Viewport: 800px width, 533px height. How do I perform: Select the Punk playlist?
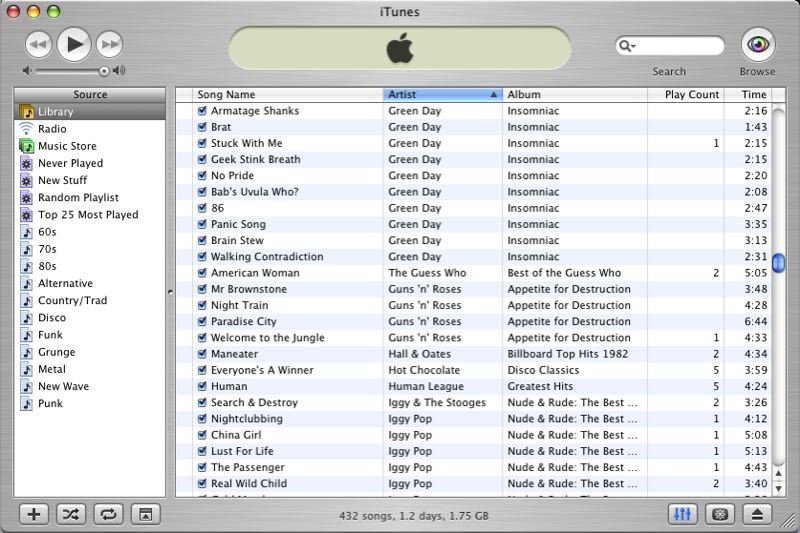pyautogui.click(x=90, y=403)
